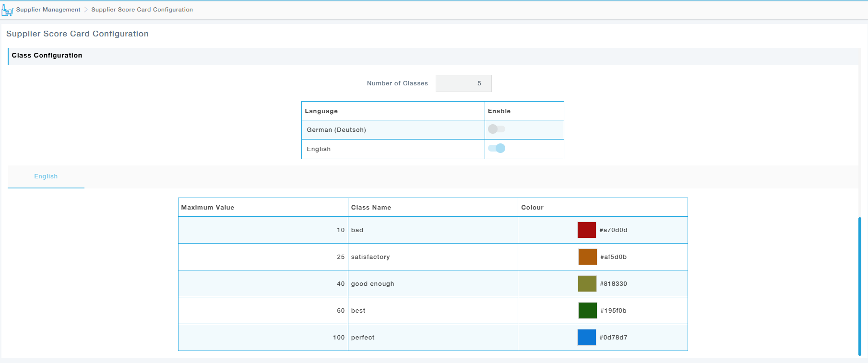Click the 'good enough' class name cell
The image size is (868, 363).
click(x=432, y=284)
